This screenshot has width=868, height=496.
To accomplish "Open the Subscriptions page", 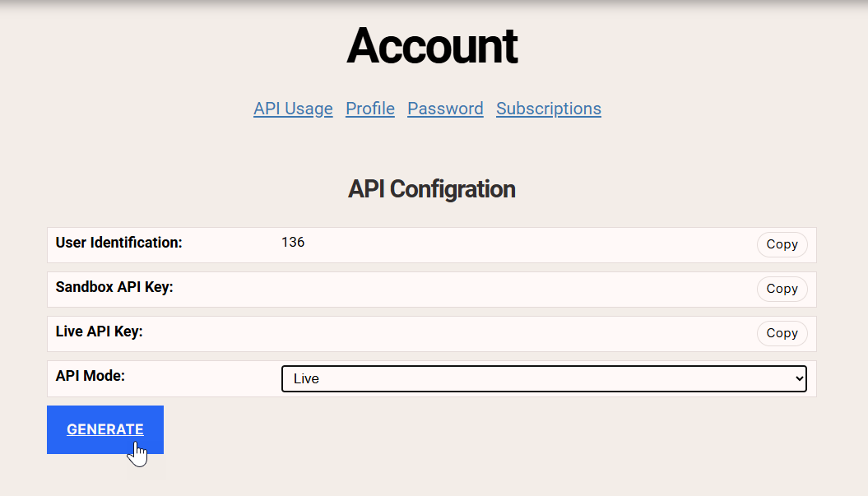I will pyautogui.click(x=548, y=108).
